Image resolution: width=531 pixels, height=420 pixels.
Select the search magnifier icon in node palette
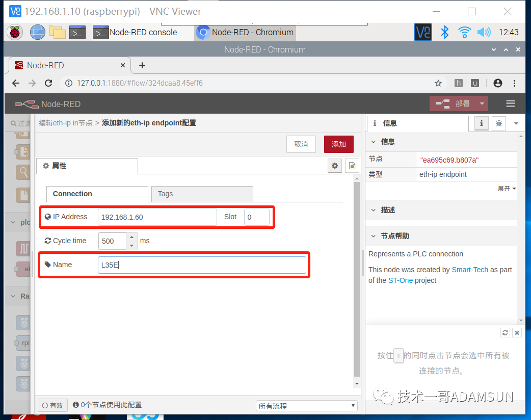pyautogui.click(x=23, y=172)
